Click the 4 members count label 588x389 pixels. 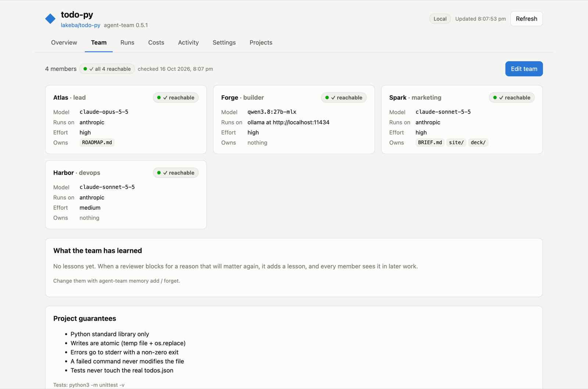click(61, 69)
